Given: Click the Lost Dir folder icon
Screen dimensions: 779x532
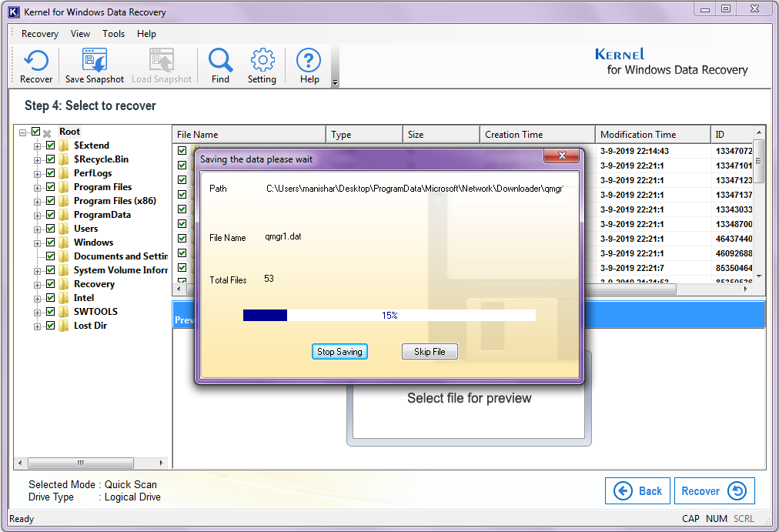Looking at the screenshot, I should pyautogui.click(x=64, y=326).
